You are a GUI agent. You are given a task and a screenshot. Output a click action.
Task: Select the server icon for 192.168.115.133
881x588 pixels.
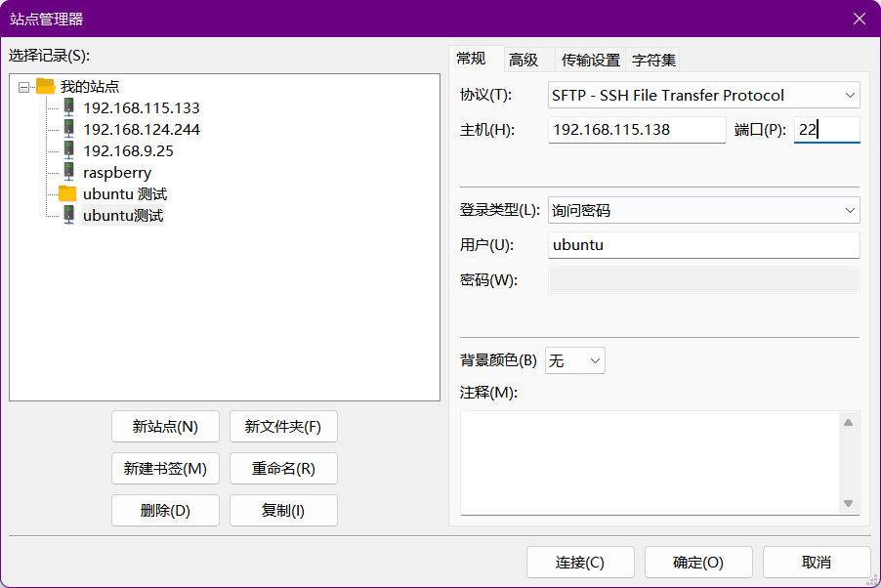click(68, 107)
